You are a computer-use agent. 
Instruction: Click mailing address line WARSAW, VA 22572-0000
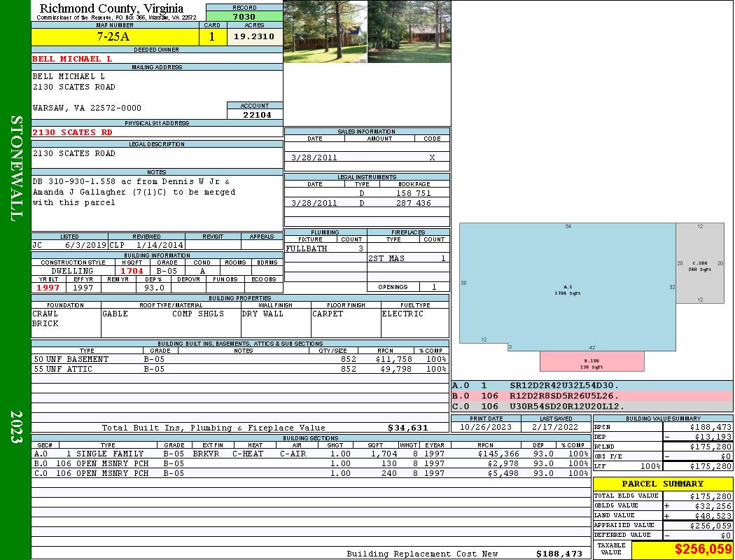coord(87,108)
